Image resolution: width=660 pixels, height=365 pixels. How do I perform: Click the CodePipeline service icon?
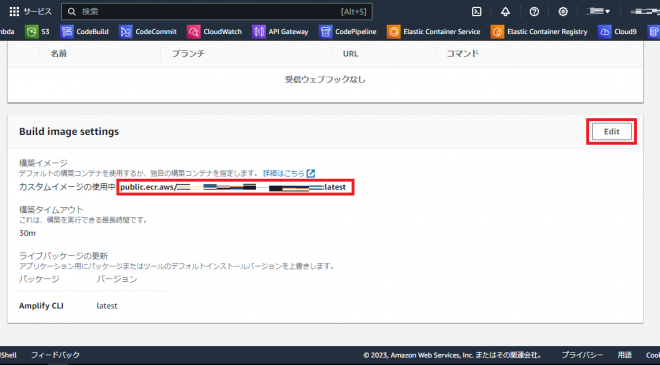pos(325,32)
